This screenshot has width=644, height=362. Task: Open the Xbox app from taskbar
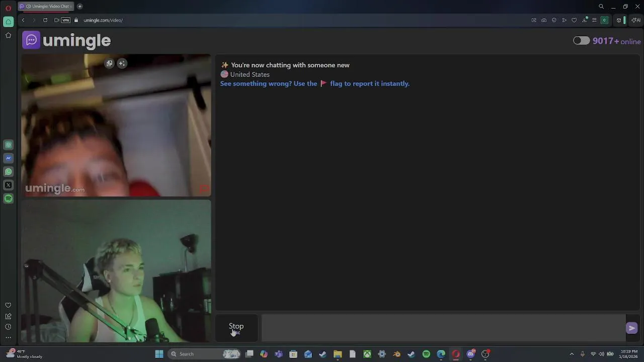(x=367, y=354)
